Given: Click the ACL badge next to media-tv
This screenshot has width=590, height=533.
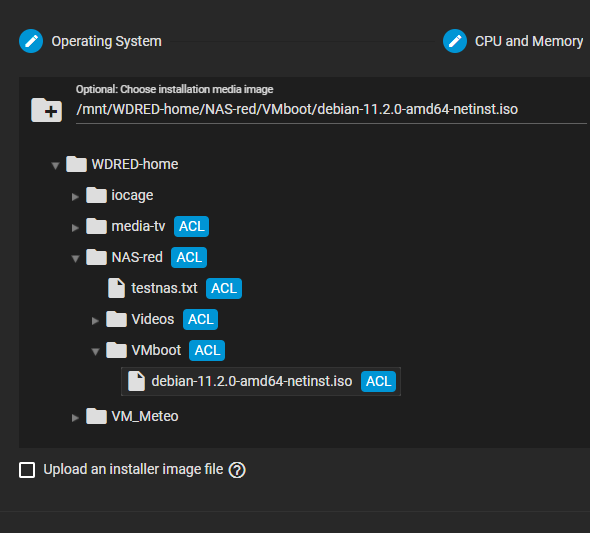Looking at the screenshot, I should click(191, 226).
